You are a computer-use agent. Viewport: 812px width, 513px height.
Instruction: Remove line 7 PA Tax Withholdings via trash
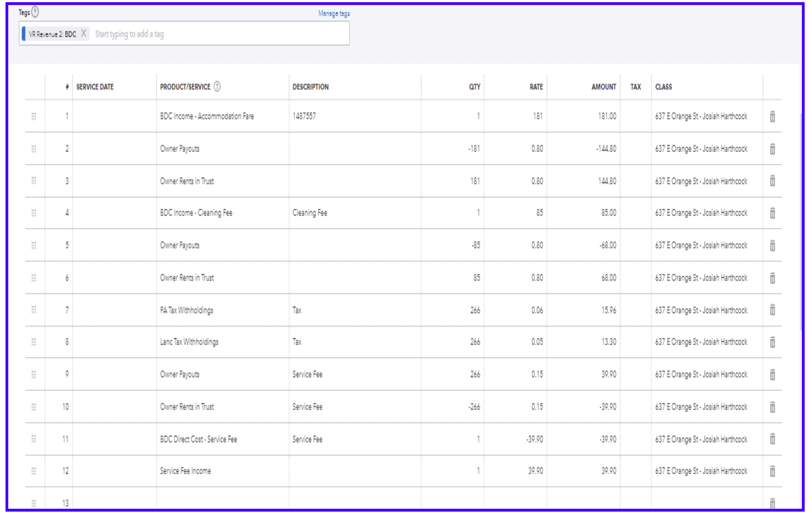[772, 310]
